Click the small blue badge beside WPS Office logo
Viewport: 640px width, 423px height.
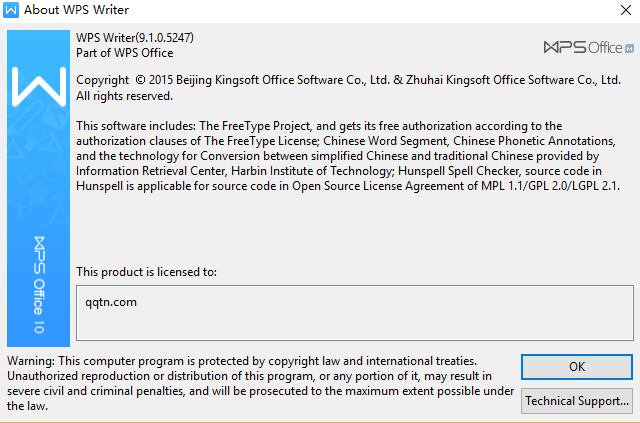629,48
